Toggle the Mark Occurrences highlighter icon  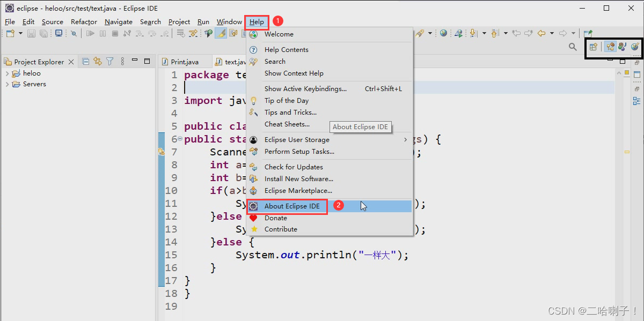click(x=221, y=33)
